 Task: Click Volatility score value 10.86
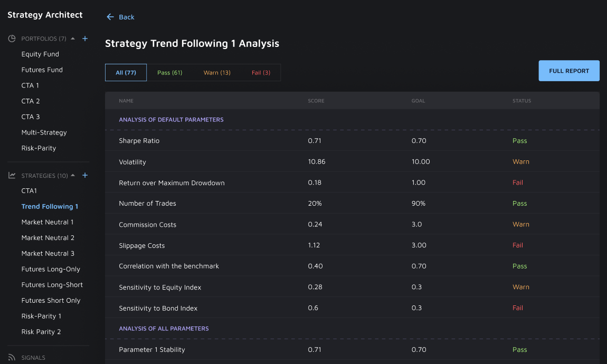(316, 162)
